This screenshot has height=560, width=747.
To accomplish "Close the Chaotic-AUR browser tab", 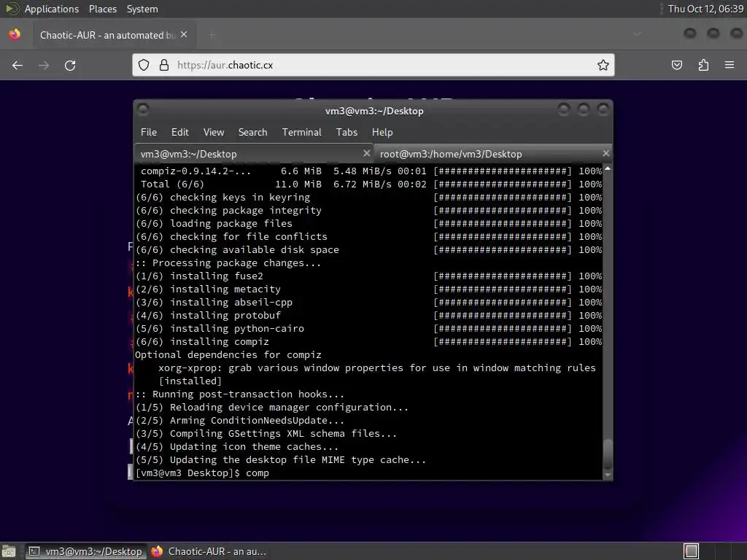I will click(184, 34).
